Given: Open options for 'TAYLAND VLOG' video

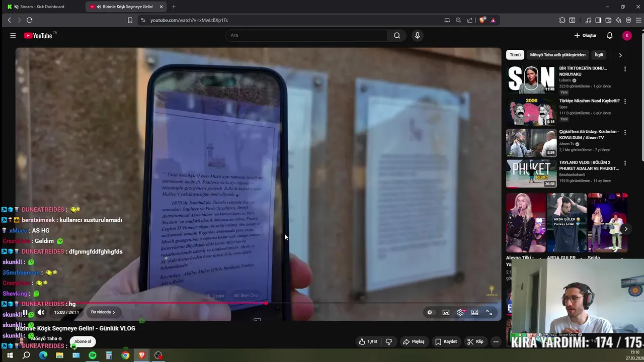Looking at the screenshot, I should [x=625, y=163].
